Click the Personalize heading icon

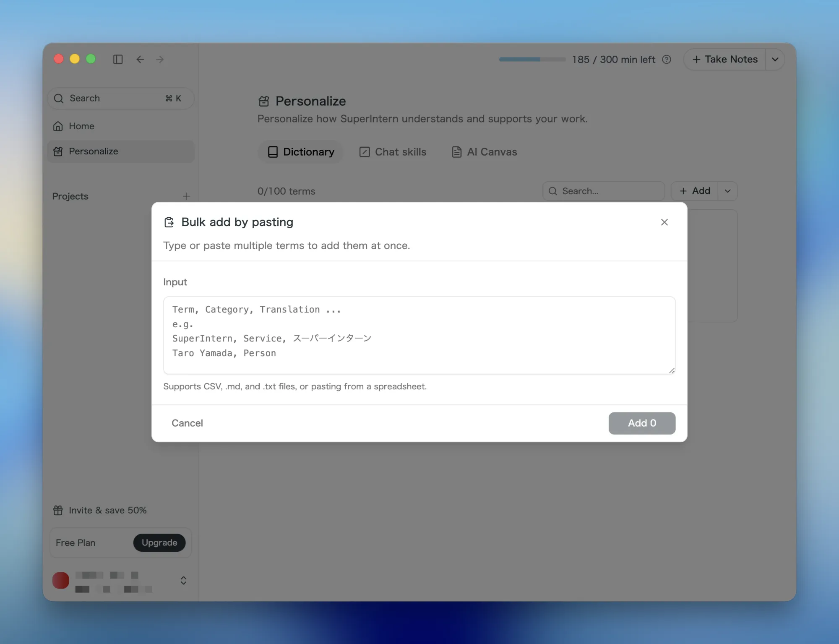pyautogui.click(x=263, y=101)
